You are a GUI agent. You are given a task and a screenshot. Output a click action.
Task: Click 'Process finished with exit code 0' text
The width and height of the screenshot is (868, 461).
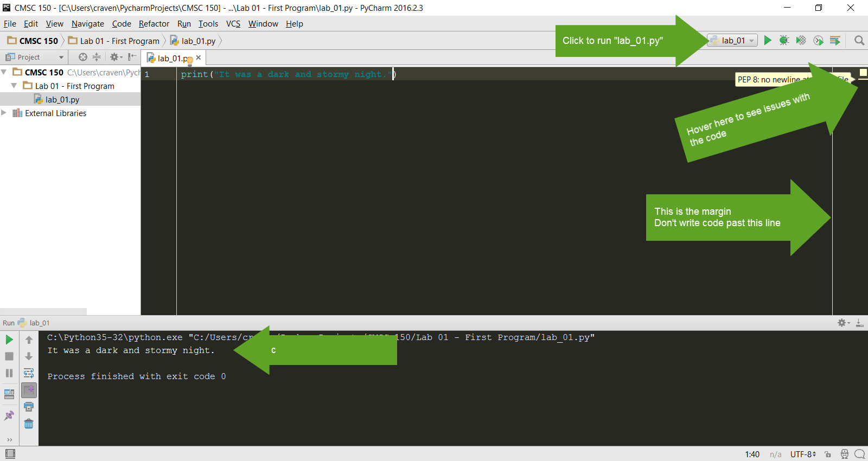pos(137,376)
